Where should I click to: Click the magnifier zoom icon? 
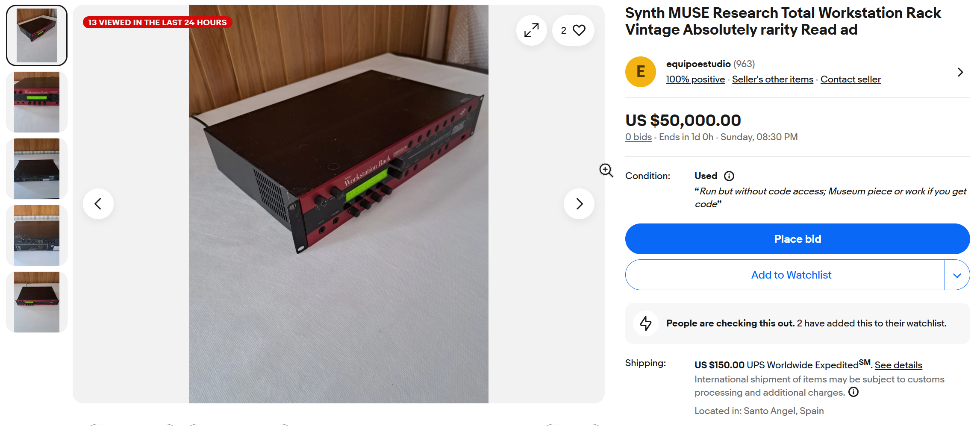[606, 170]
